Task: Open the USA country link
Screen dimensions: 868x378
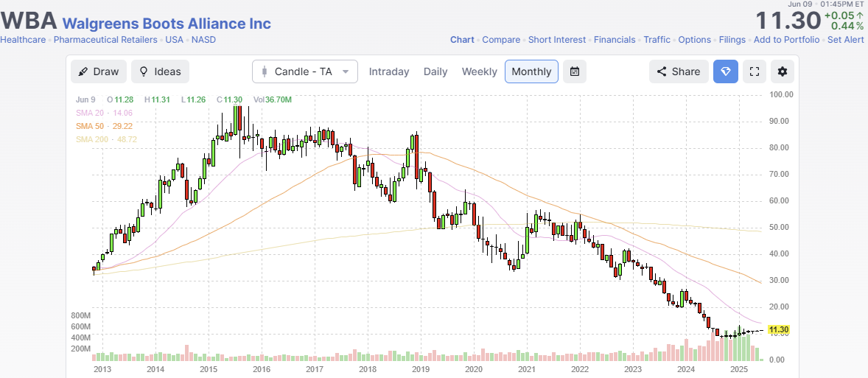Action: 175,40
